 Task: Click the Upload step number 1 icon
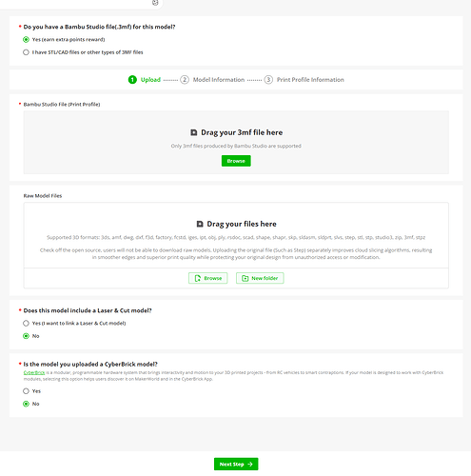click(132, 80)
